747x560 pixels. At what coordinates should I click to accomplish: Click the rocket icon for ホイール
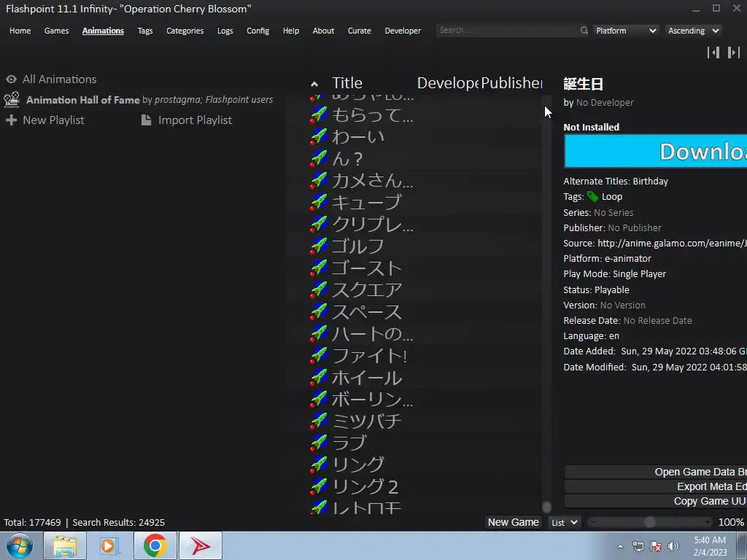319,378
